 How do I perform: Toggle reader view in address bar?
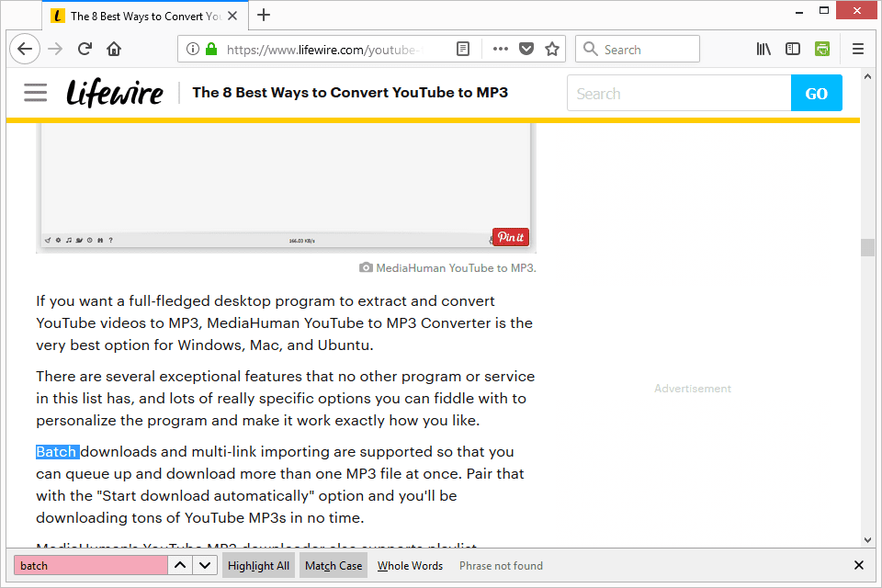[x=464, y=50]
